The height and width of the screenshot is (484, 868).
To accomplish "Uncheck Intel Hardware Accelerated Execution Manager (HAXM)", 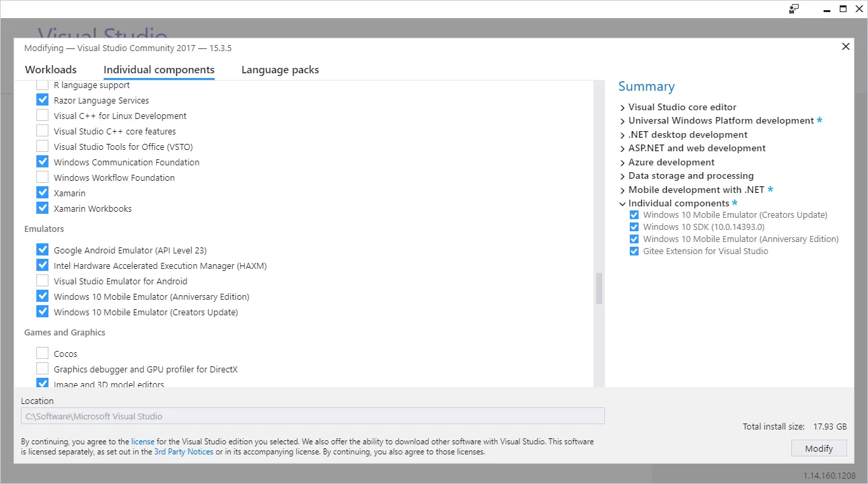I will [42, 266].
